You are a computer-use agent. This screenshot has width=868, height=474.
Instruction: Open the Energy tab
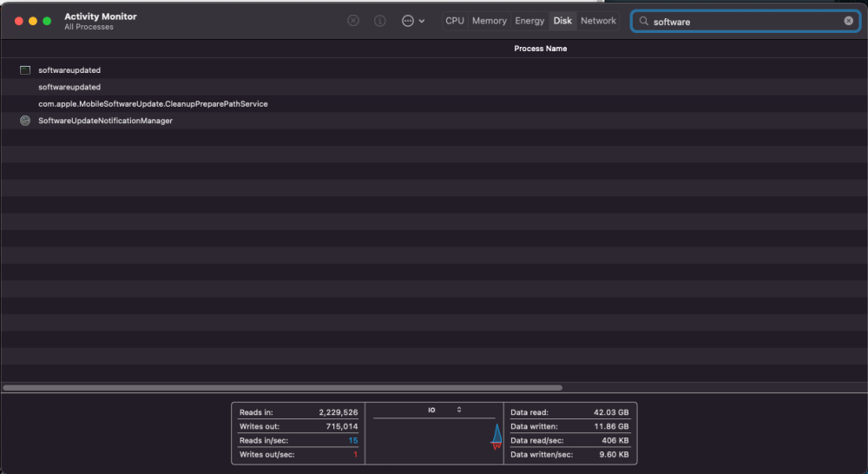[529, 21]
